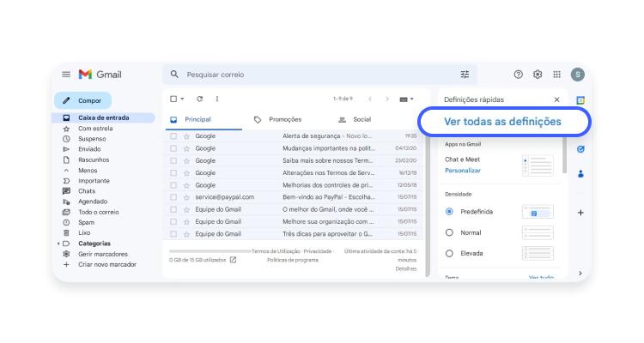Screen dimensions: 644x343
Task: Click the Compor button
Action: (83, 100)
